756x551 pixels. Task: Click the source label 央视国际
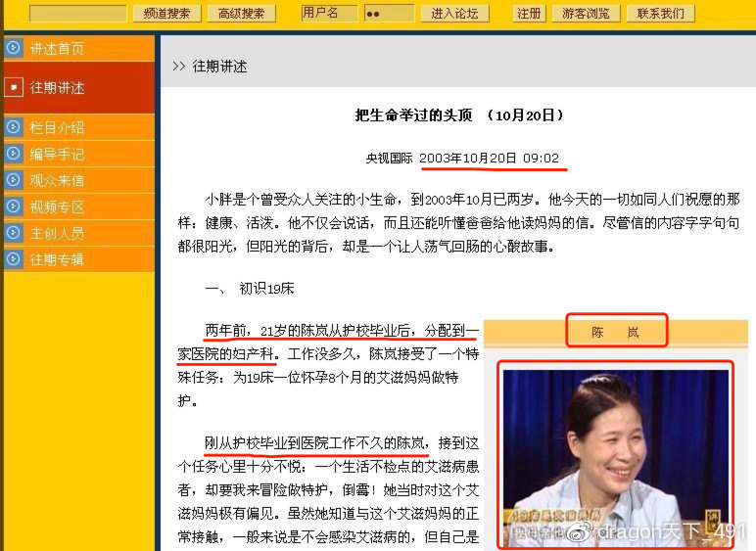pyautogui.click(x=389, y=158)
